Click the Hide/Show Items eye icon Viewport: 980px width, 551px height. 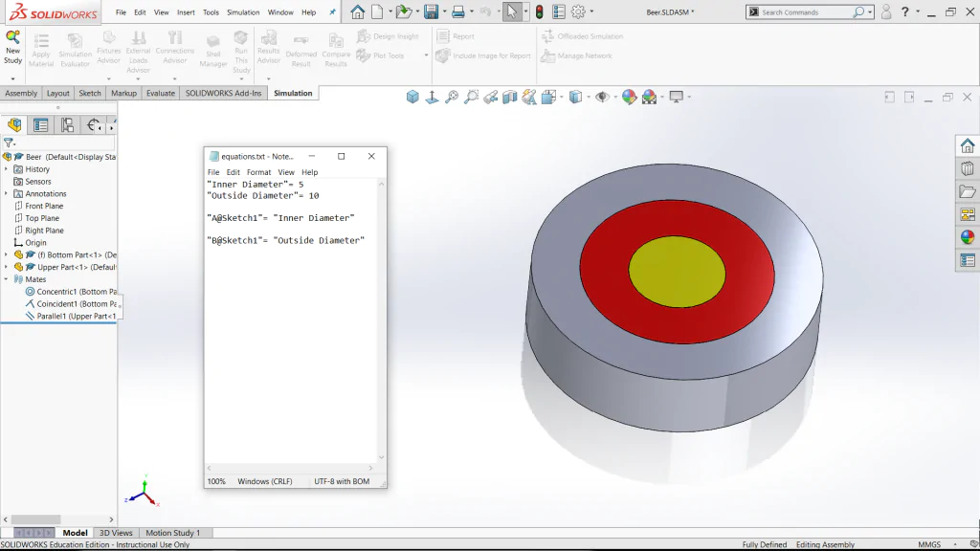(x=602, y=97)
